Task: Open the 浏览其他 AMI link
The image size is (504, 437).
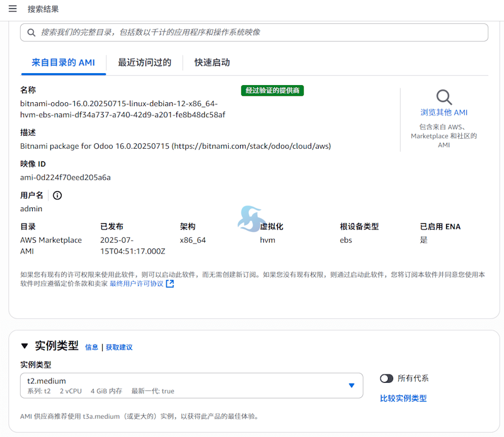Action: coord(444,112)
